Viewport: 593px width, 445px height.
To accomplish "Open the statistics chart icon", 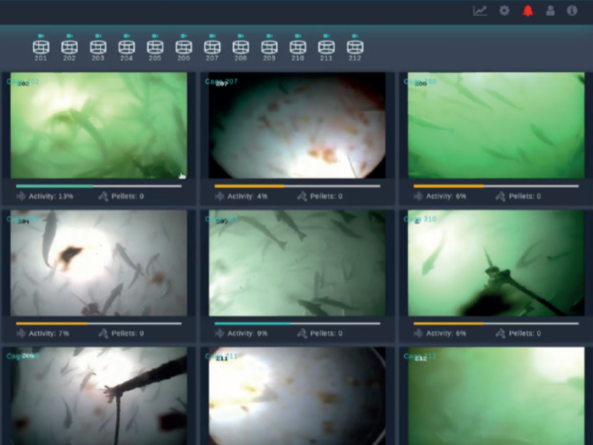I will [480, 11].
